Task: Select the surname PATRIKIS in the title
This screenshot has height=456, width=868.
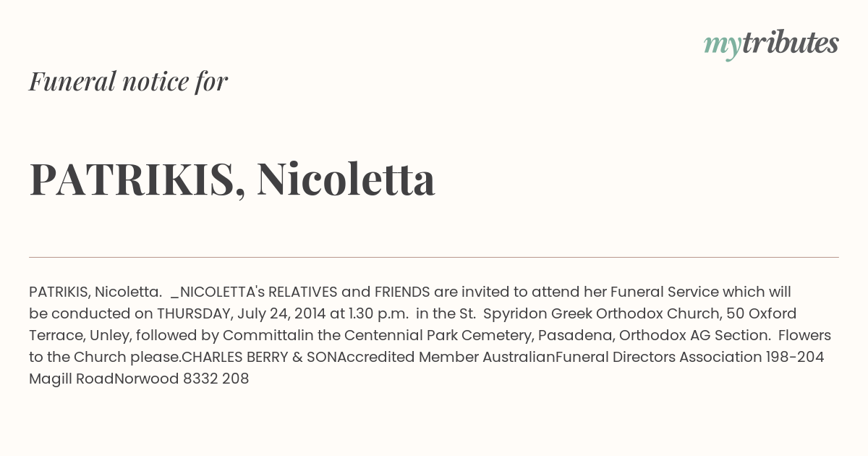Action: click(x=132, y=178)
